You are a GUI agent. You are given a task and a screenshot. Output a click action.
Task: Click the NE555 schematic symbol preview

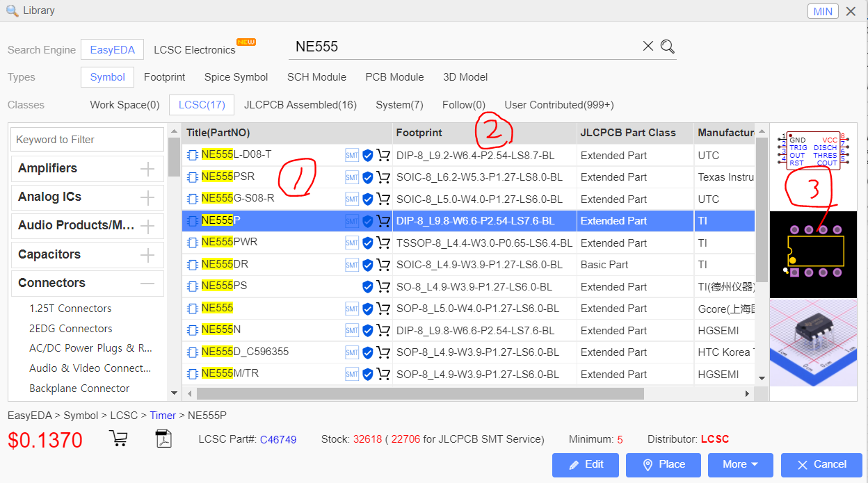813,151
